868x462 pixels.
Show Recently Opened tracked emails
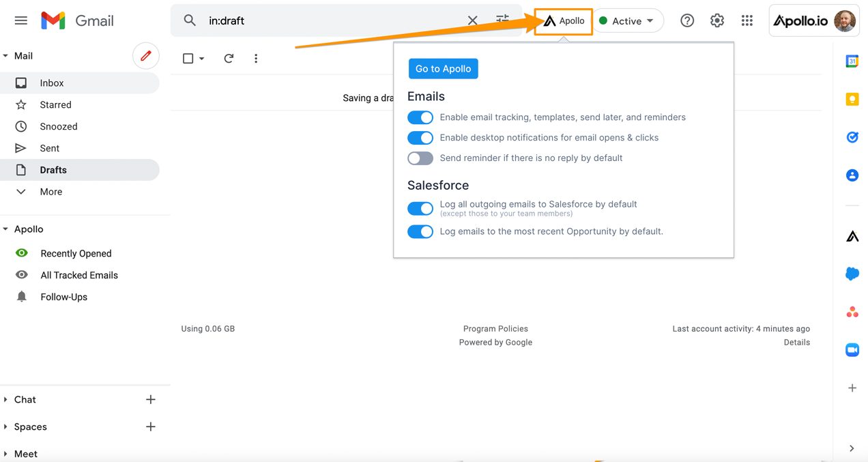pyautogui.click(x=75, y=253)
